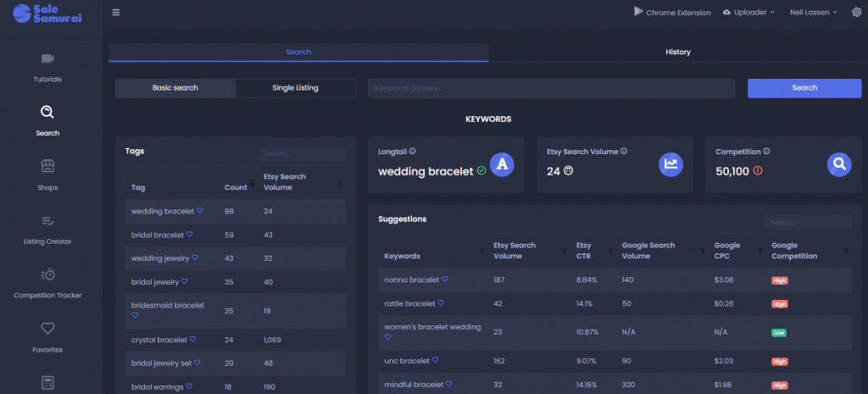Switch to the History tab

click(677, 52)
